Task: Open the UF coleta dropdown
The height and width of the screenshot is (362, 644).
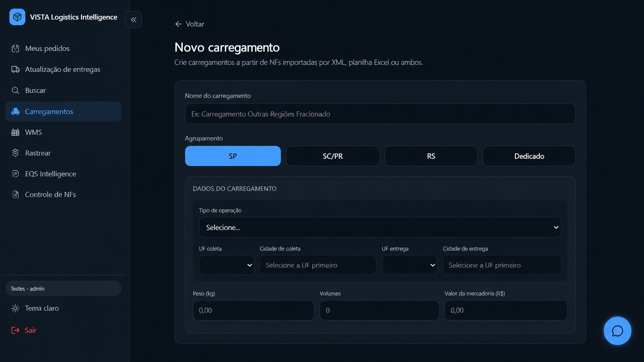Action: [x=226, y=265]
